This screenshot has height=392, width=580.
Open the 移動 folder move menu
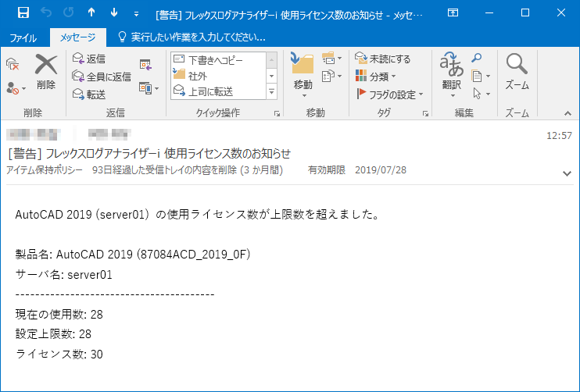(303, 75)
